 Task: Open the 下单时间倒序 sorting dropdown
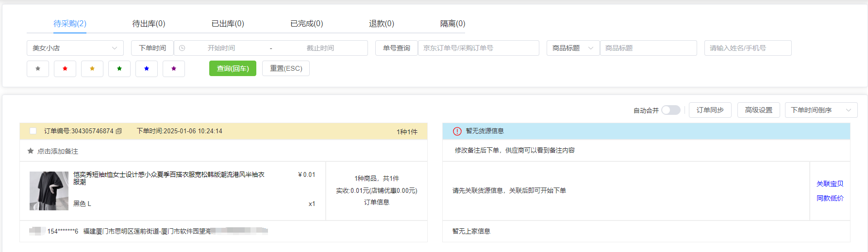tap(820, 110)
